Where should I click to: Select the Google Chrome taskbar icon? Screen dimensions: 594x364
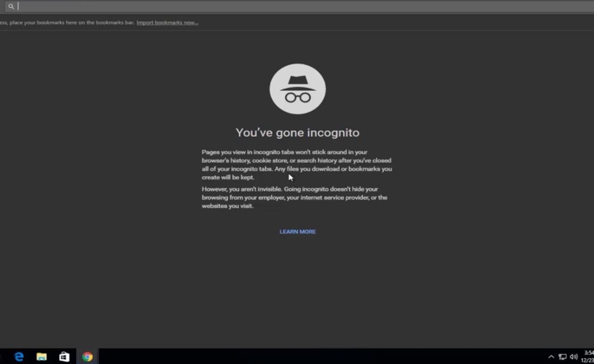point(87,357)
